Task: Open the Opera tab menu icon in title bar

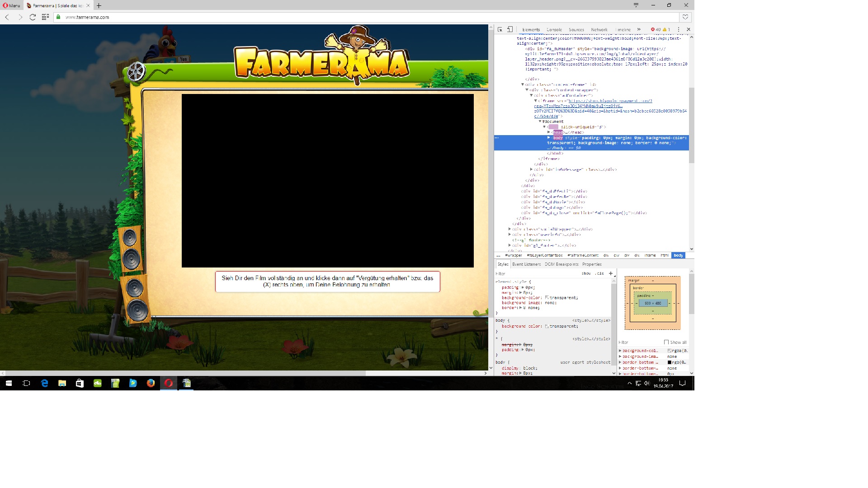Action: [636, 5]
